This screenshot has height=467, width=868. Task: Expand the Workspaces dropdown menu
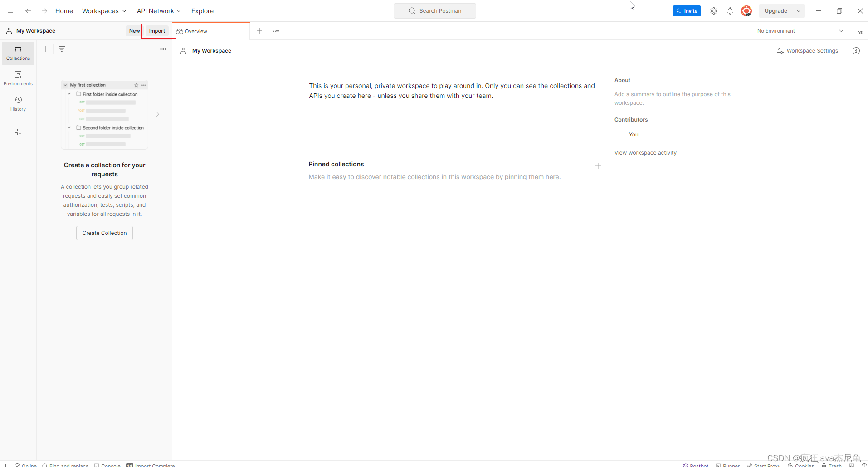point(104,11)
